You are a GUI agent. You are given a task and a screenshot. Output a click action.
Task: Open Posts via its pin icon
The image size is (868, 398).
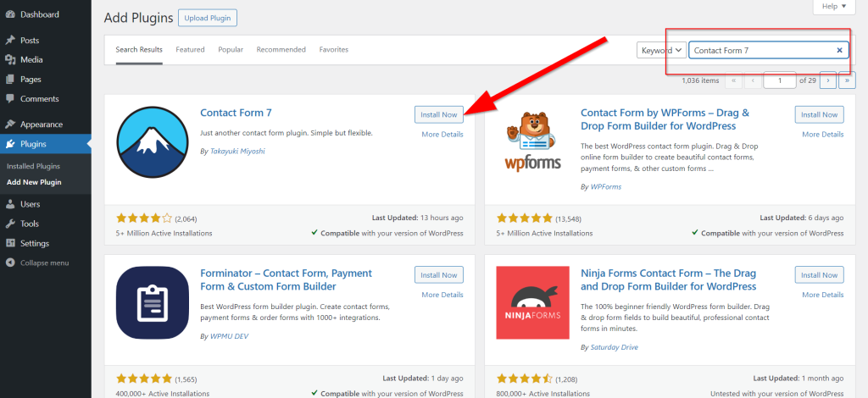pyautogui.click(x=10, y=41)
